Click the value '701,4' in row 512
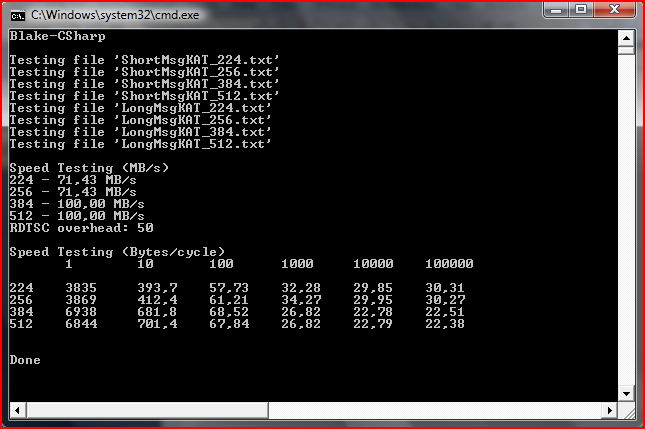This screenshot has height=429, width=645. (x=157, y=324)
